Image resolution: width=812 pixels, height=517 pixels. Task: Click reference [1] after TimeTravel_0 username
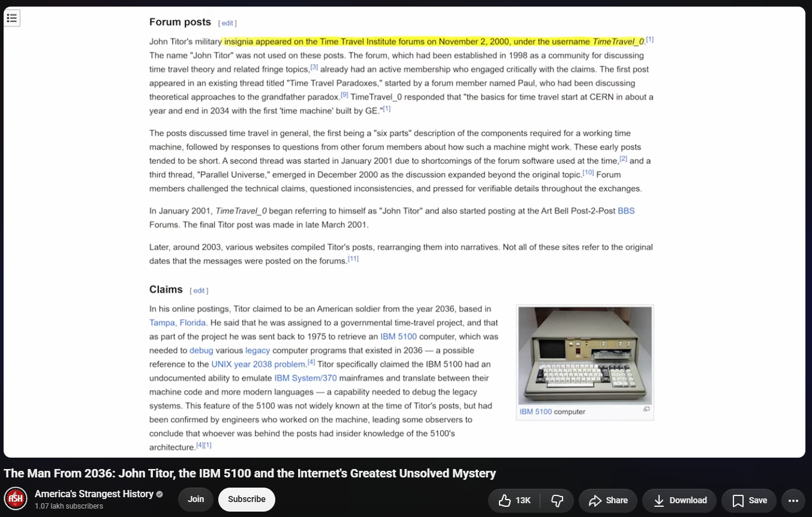tap(649, 40)
